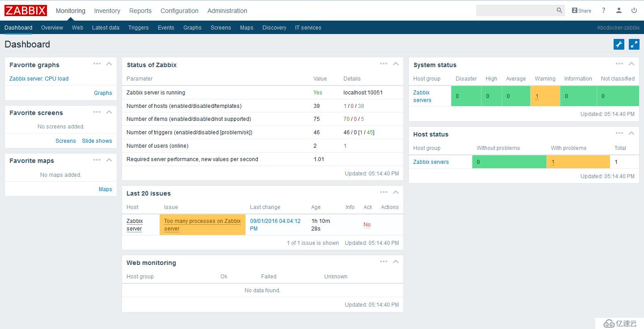Open Web monitoring widget menu dots
The image size is (644, 329).
tap(384, 261)
